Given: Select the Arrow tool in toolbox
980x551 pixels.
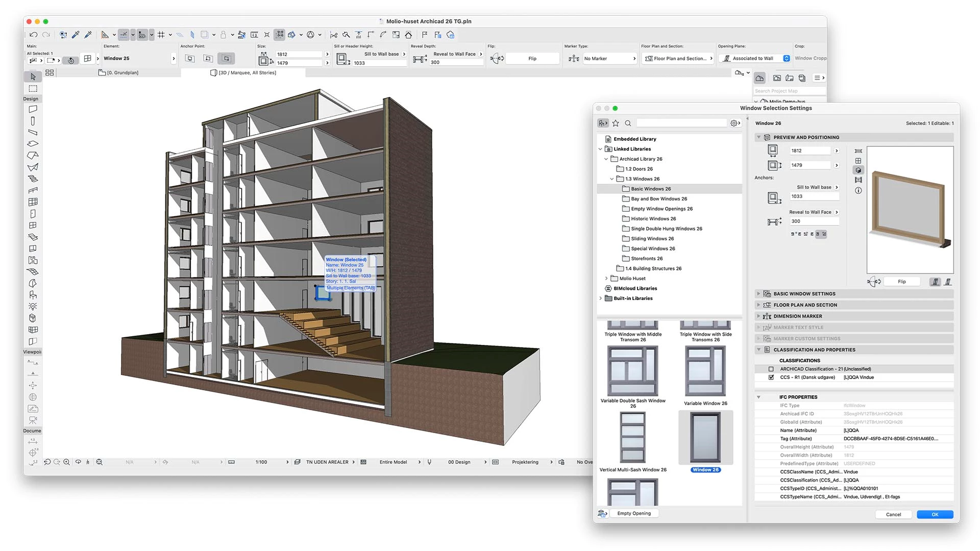Looking at the screenshot, I should tap(33, 77).
